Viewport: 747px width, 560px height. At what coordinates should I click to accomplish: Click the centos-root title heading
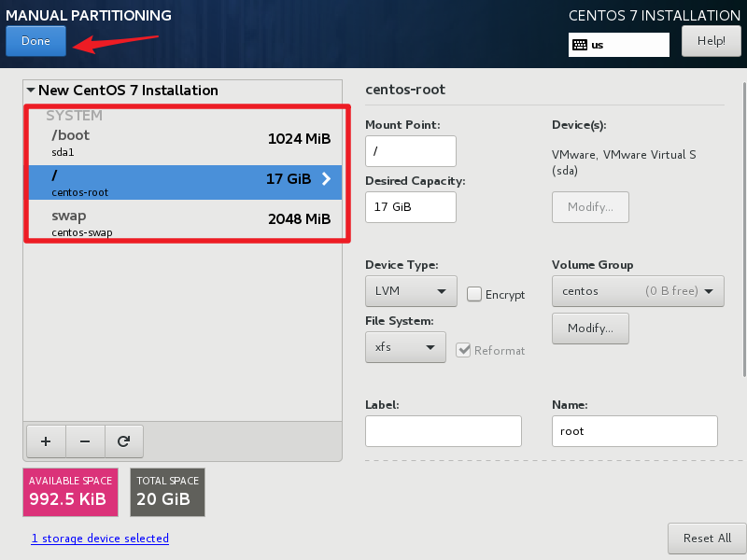point(405,90)
